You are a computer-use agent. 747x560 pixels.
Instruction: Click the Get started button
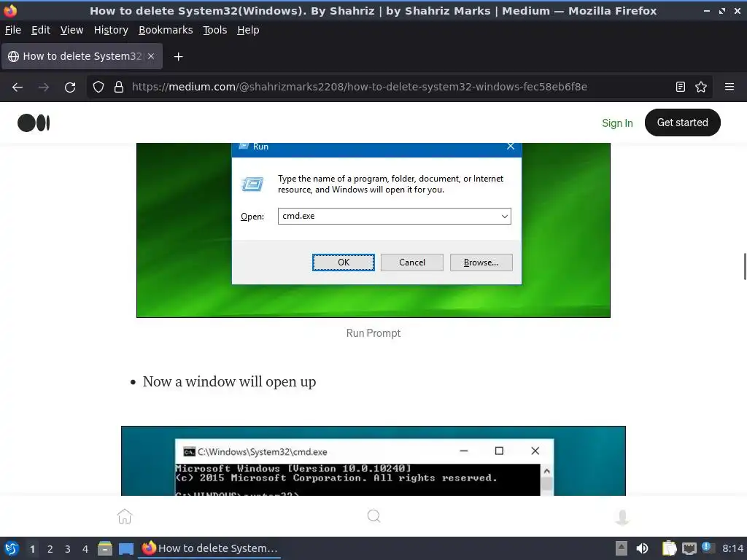[x=682, y=122]
